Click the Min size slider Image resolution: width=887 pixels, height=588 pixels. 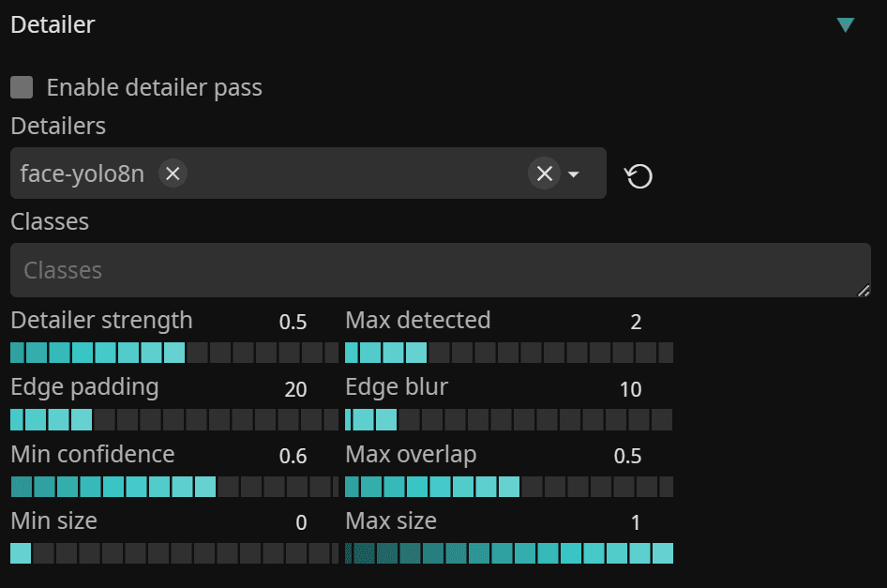174,553
